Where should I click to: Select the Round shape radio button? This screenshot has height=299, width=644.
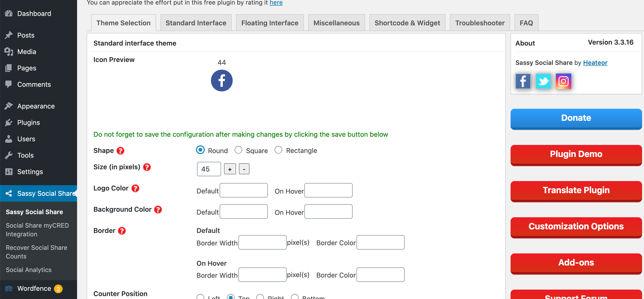[200, 150]
